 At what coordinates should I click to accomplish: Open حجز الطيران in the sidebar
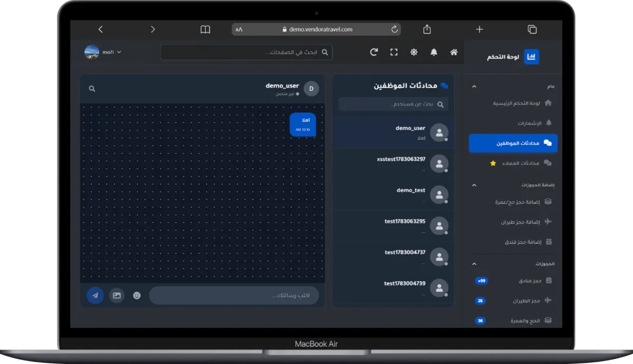coord(513,301)
